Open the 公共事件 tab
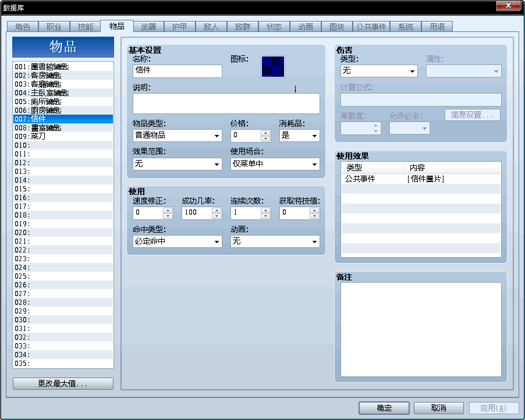 coord(371,27)
